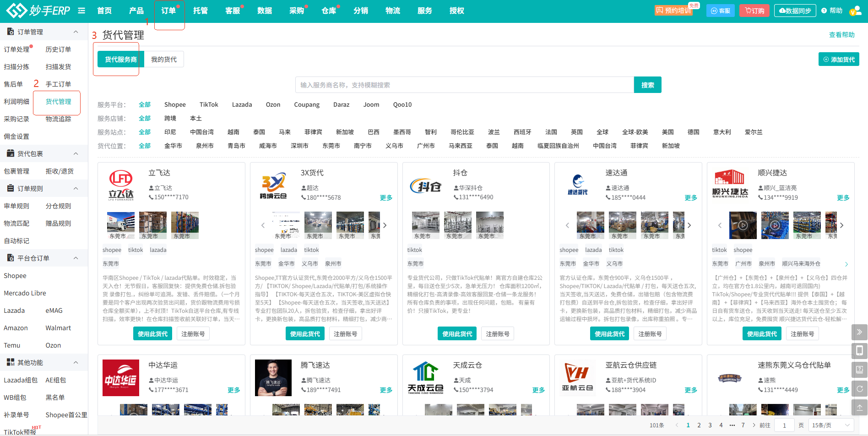This screenshot has width=868, height=436.
Task: Click the floating help manual book icon
Action: click(x=859, y=370)
